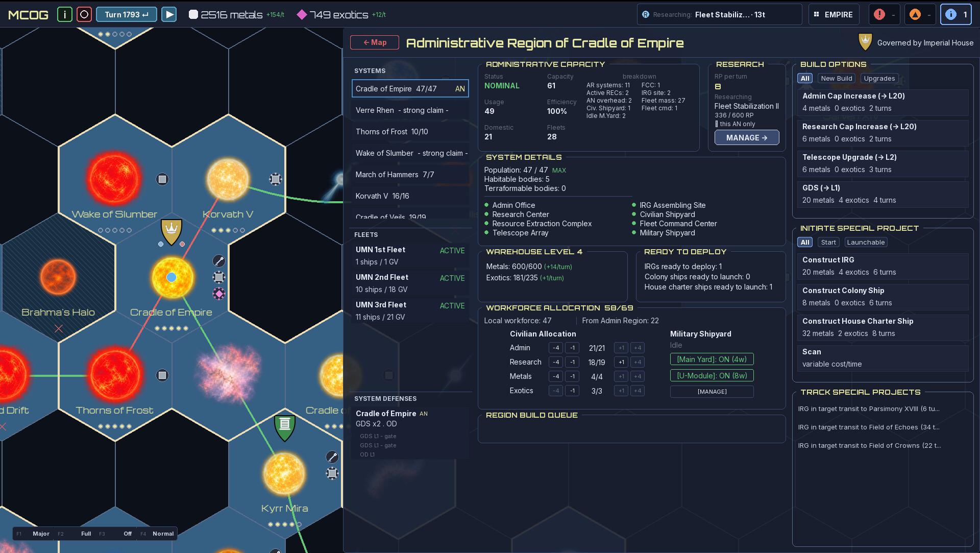Click the wrench icon beside Cradle of Empire star
Image resolution: width=980 pixels, height=553 pixels.
point(219,261)
